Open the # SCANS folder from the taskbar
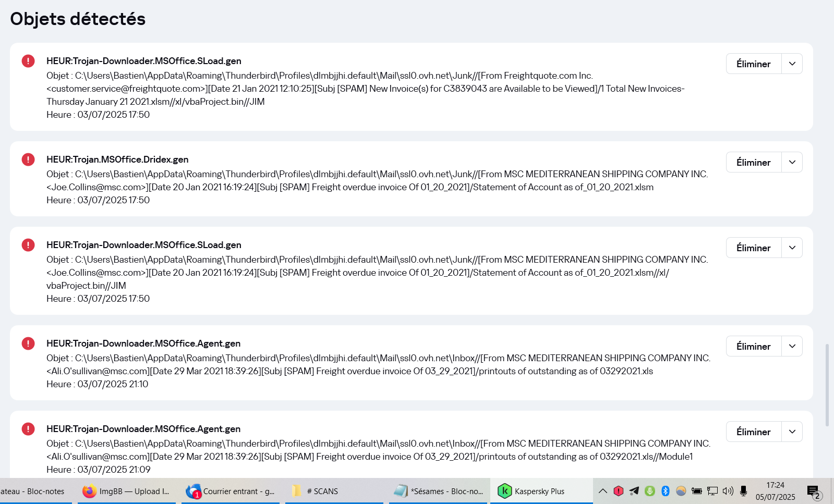Image resolution: width=834 pixels, height=504 pixels. pyautogui.click(x=334, y=491)
